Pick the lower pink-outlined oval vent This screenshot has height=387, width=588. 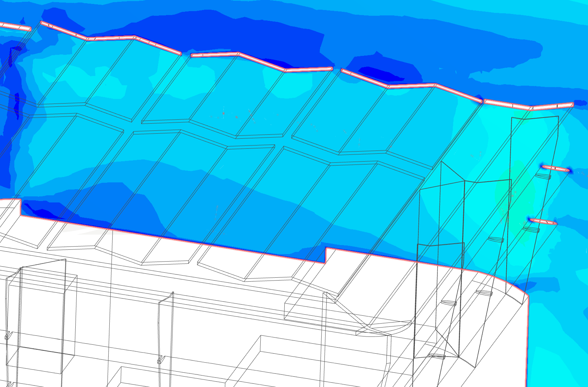point(543,222)
